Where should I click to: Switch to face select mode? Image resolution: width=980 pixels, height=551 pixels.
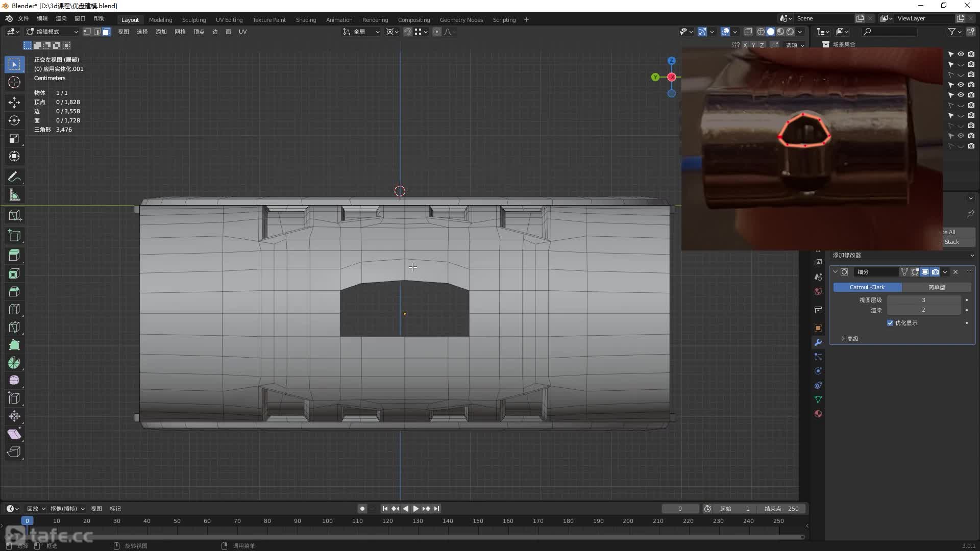106,32
